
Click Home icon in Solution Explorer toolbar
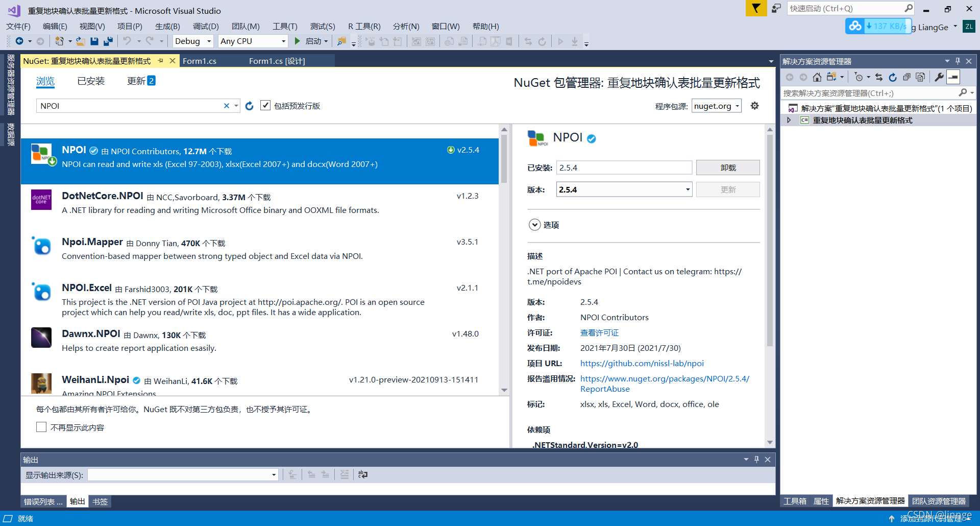pyautogui.click(x=817, y=77)
